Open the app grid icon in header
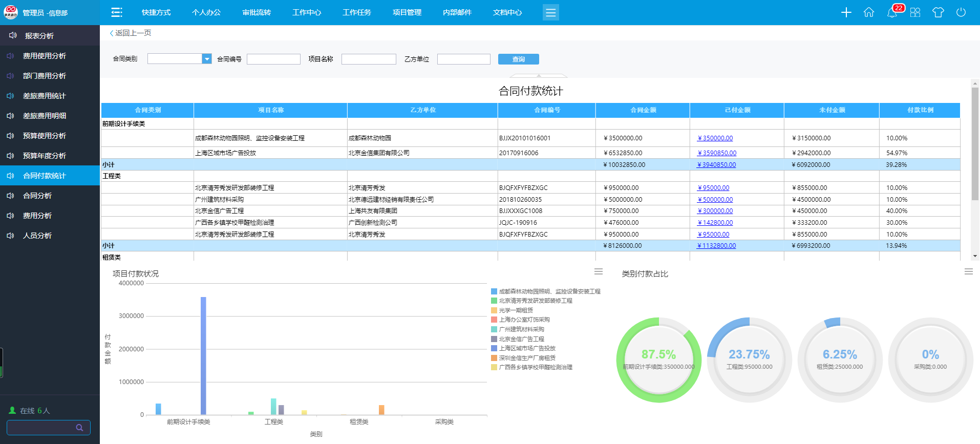Image resolution: width=980 pixels, height=444 pixels. tap(915, 12)
